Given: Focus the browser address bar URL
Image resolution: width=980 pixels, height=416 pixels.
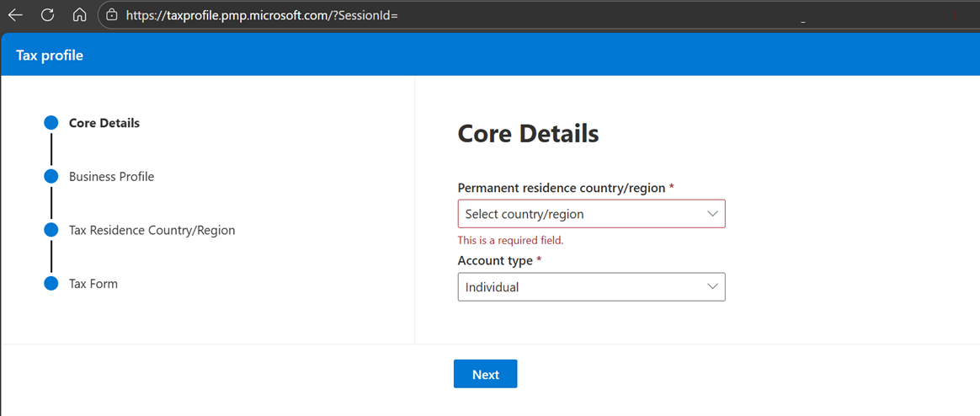Looking at the screenshot, I should point(261,15).
